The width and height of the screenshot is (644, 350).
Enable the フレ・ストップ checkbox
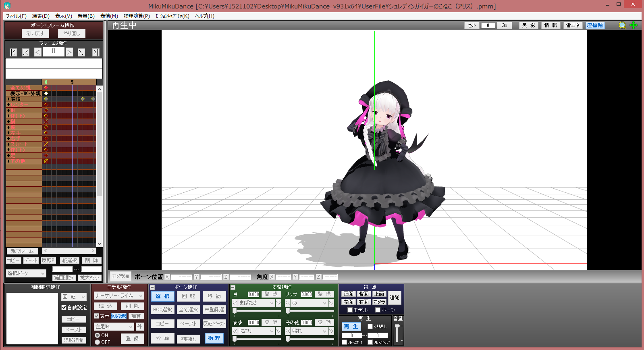pos(370,342)
